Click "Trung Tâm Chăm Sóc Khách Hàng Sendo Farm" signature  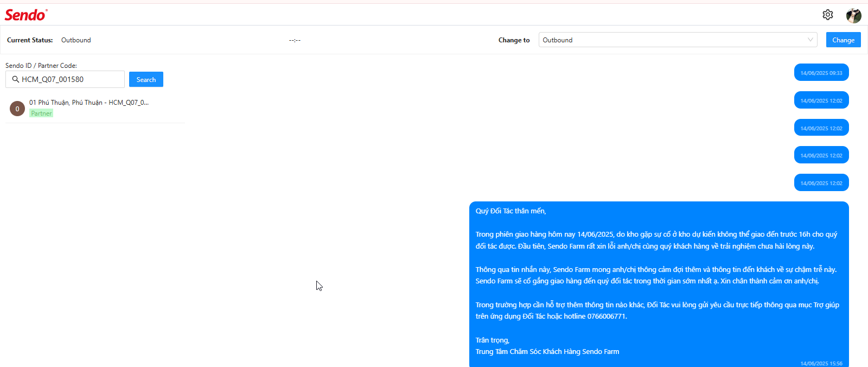tap(547, 352)
